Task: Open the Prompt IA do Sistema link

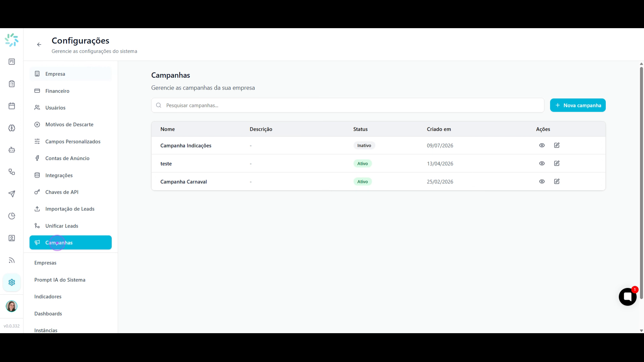Action: pyautogui.click(x=60, y=280)
